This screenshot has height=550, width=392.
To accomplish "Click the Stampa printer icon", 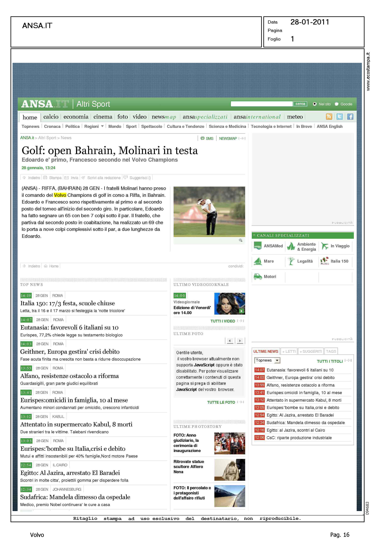I will coord(45,178).
